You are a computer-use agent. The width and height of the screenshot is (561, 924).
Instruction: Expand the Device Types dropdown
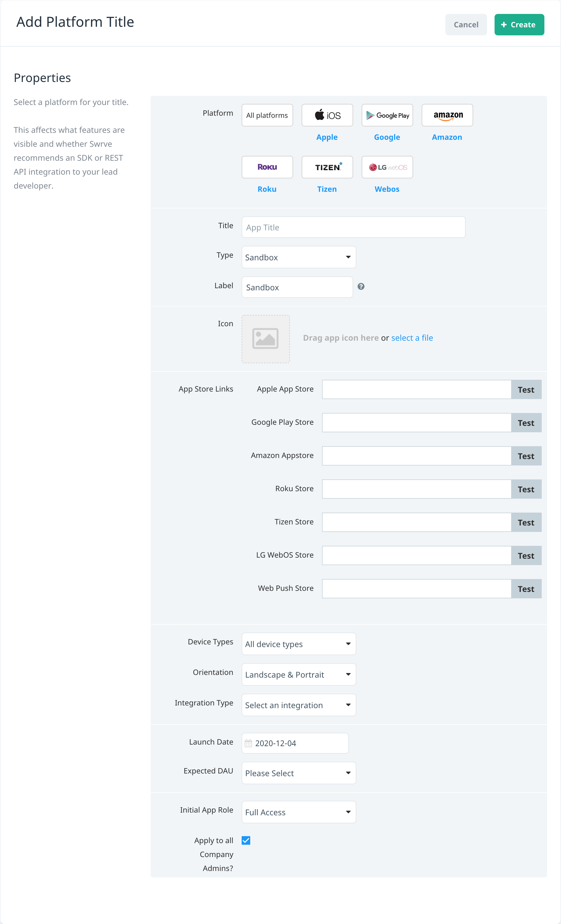tap(299, 644)
